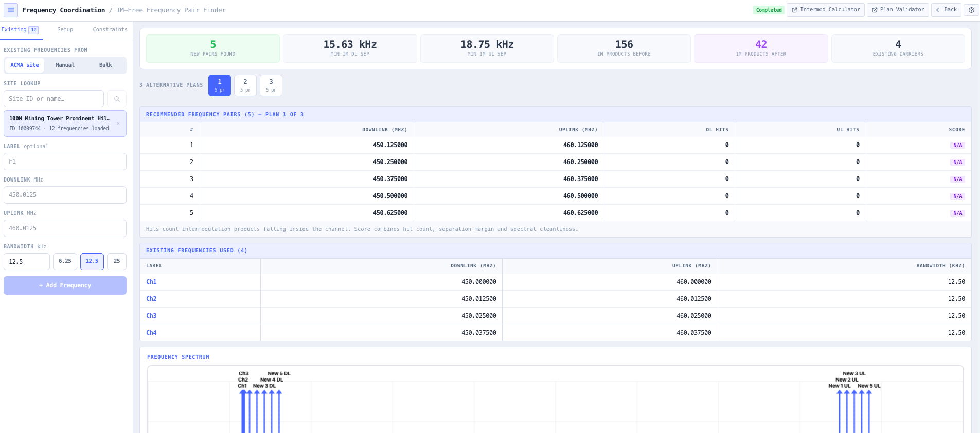The height and width of the screenshot is (433, 980).
Task: Select Bulk frequency source
Action: point(105,65)
